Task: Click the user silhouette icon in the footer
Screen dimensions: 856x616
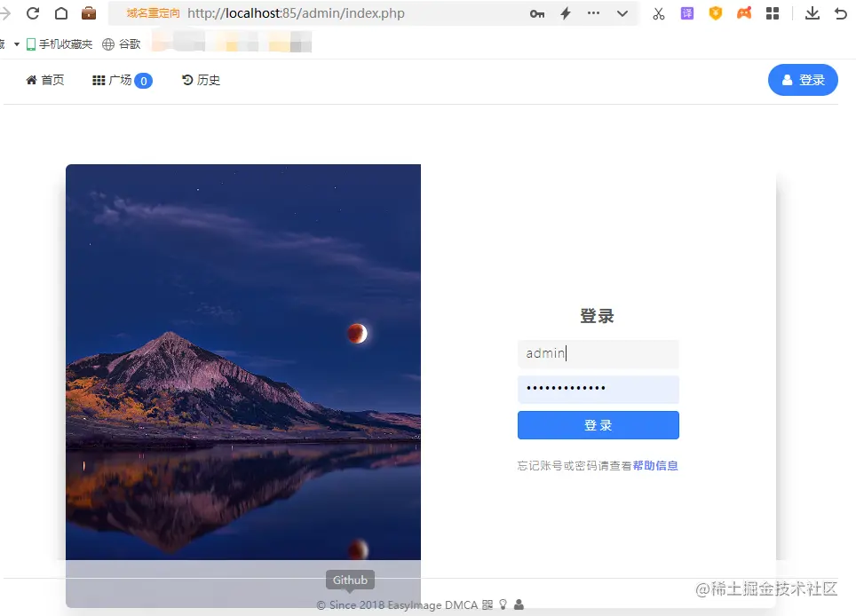Action: (x=519, y=604)
